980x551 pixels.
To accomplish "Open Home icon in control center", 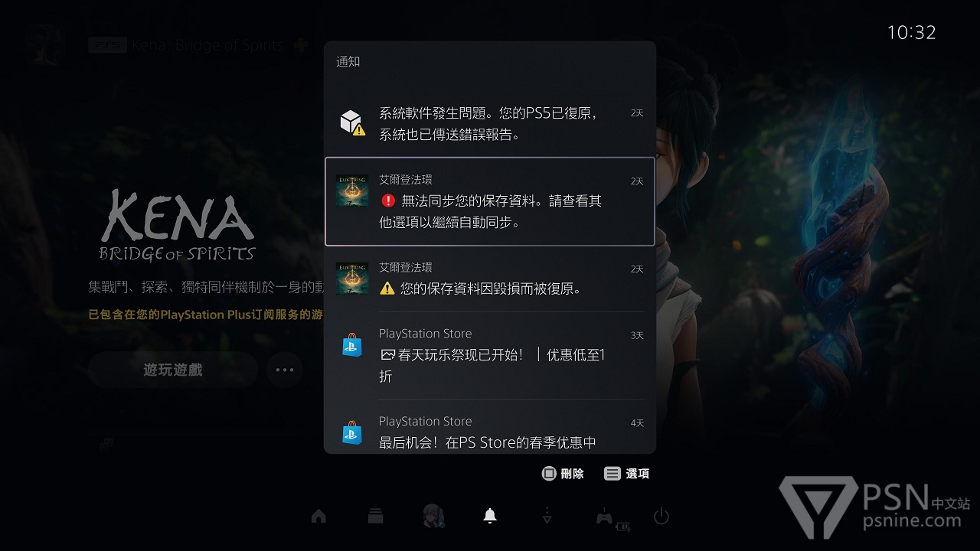I will (318, 517).
